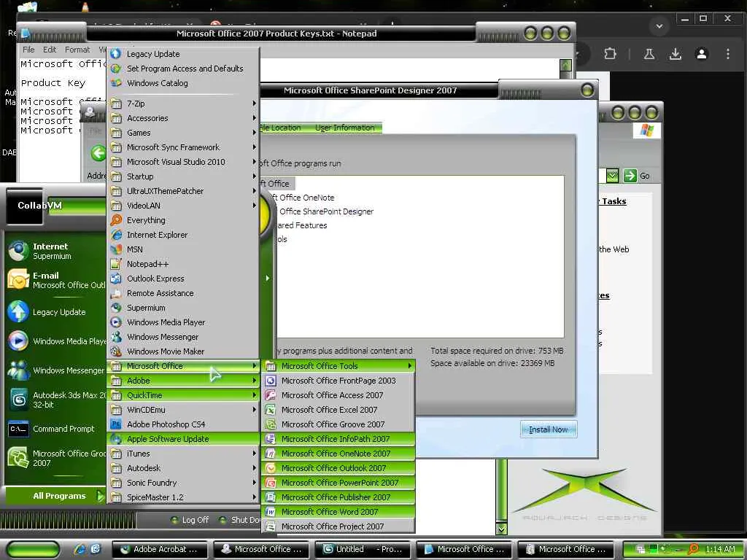Open the Edit menu in Notepad

[50, 50]
